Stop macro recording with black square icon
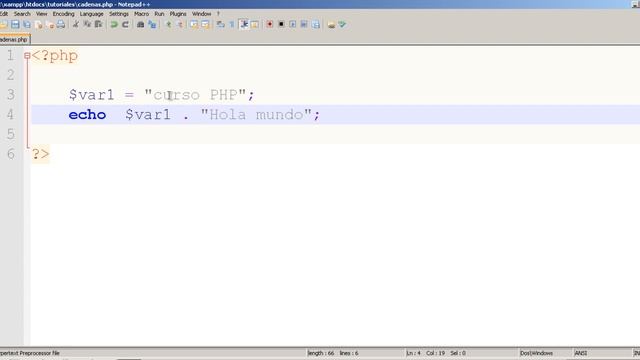 (x=281, y=24)
